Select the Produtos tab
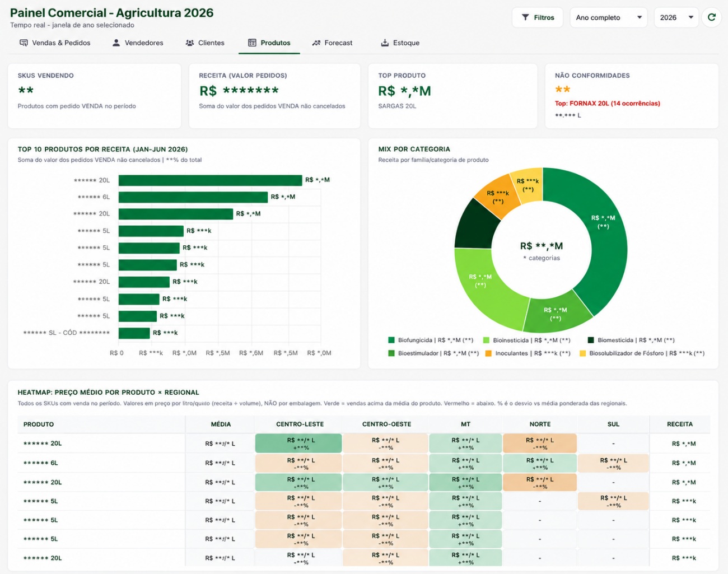The height and width of the screenshot is (574, 728). click(269, 43)
